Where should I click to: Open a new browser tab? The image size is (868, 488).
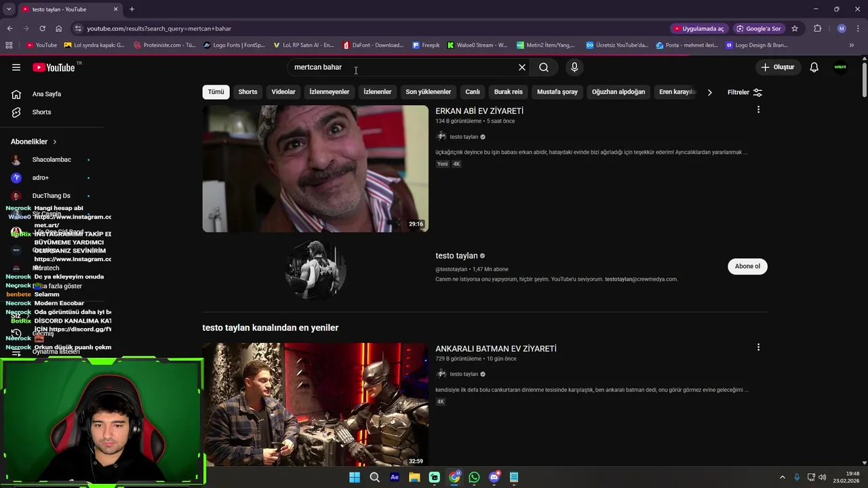coord(132,9)
